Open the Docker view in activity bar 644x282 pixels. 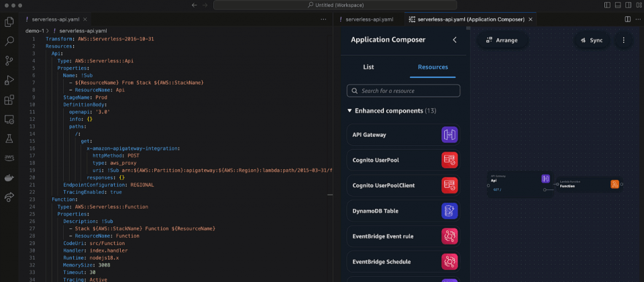point(9,177)
